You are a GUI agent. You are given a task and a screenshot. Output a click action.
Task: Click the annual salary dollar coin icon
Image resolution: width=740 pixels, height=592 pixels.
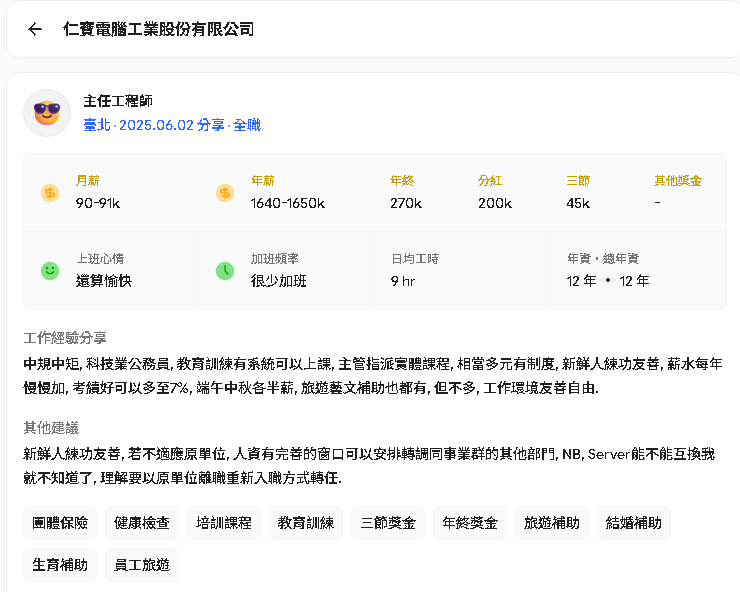point(225,193)
